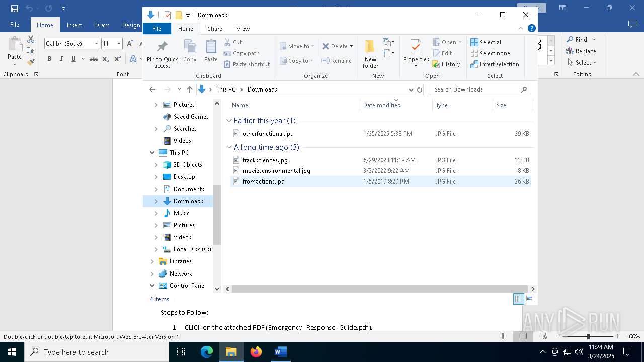Click Invert selection
Viewport: 644px width, 362px height.
[495, 64]
